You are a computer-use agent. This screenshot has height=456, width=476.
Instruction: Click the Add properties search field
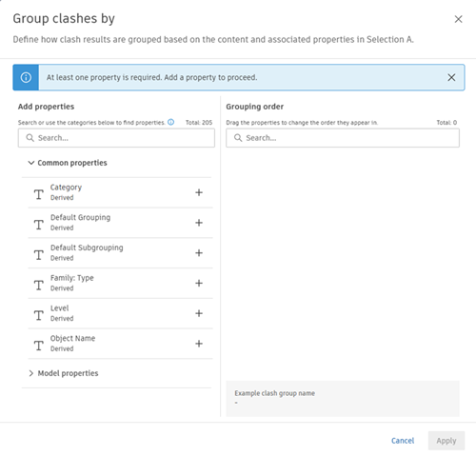116,138
